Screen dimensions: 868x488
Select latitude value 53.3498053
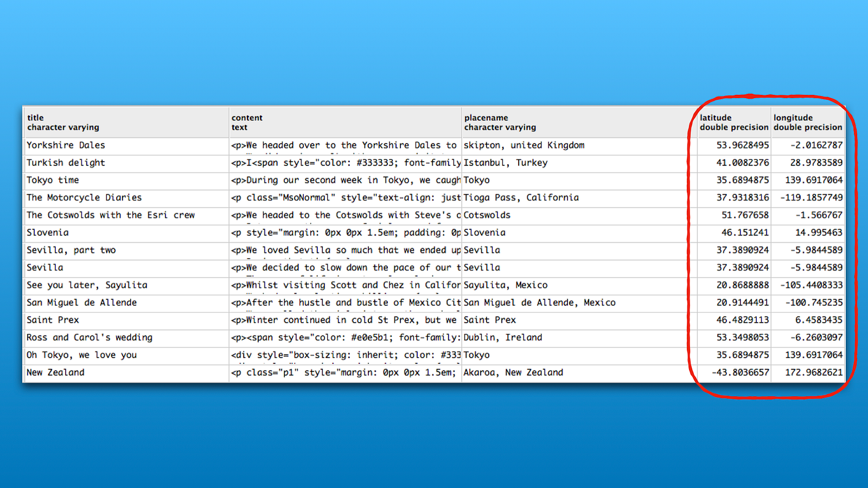[x=734, y=337]
